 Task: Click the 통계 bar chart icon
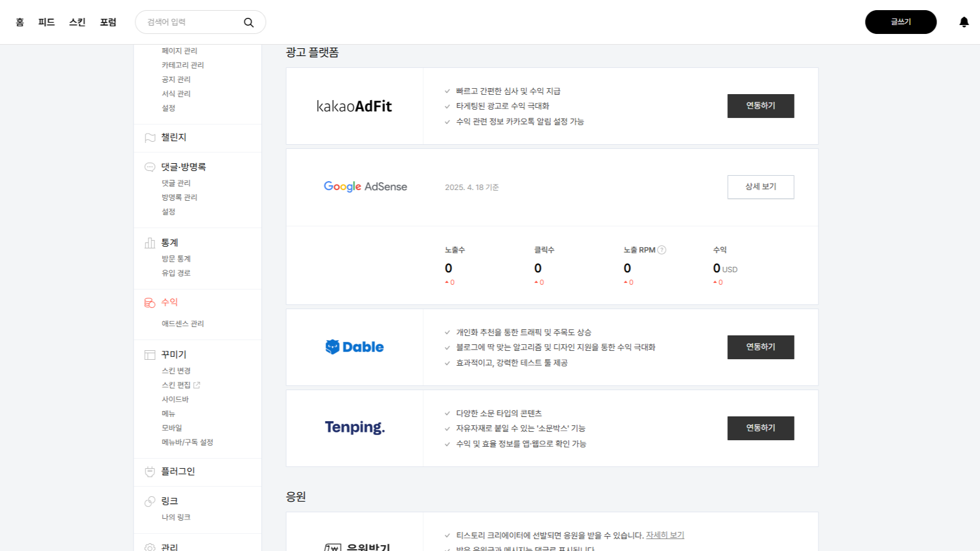coord(150,243)
